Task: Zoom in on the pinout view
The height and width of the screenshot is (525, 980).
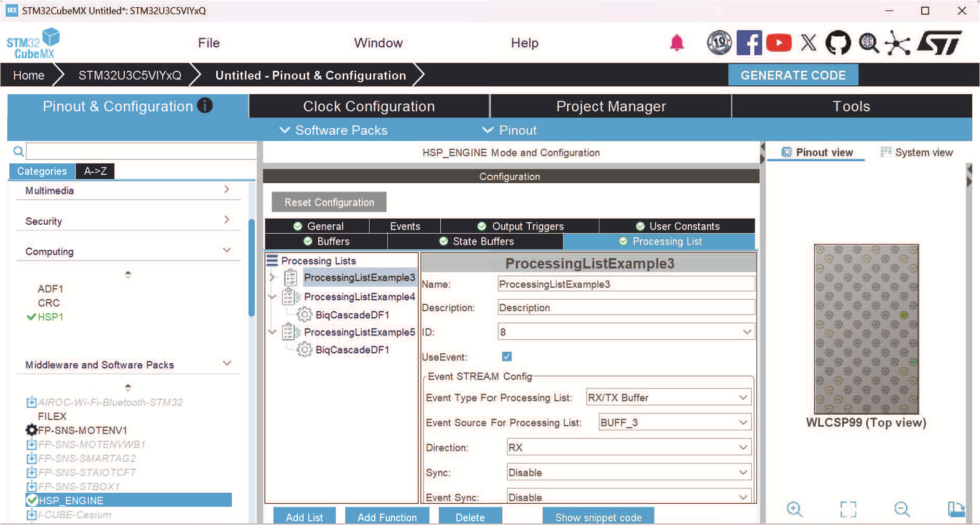Action: [x=794, y=509]
